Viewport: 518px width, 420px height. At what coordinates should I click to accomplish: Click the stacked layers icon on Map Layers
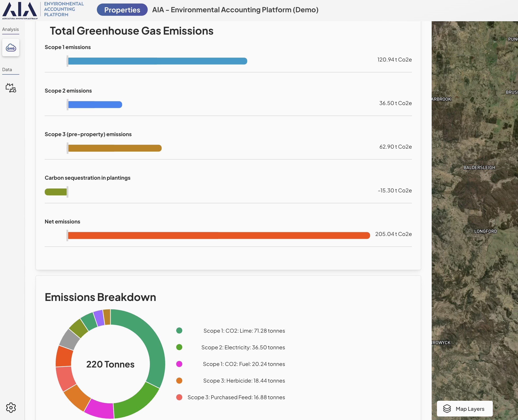[x=447, y=408]
